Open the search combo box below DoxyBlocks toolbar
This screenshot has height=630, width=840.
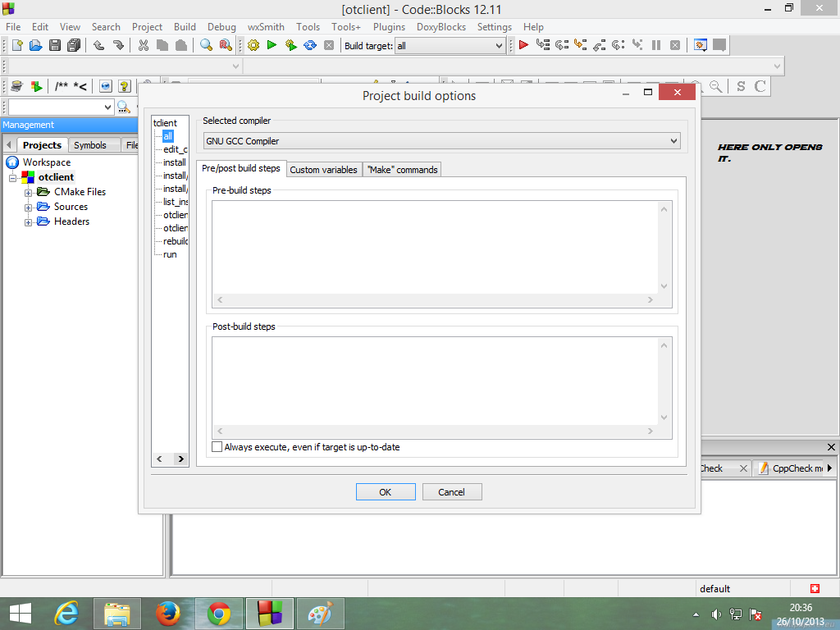(x=61, y=107)
